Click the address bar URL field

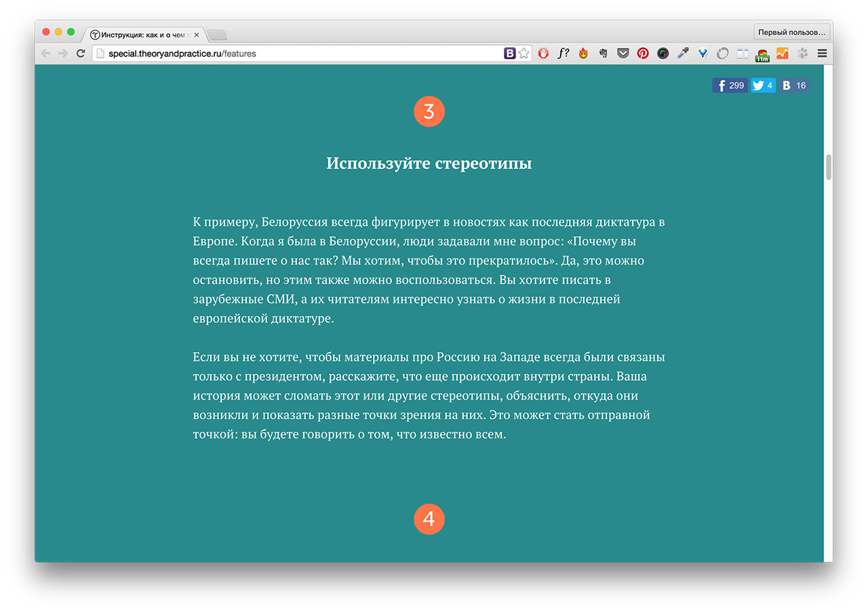[x=298, y=53]
